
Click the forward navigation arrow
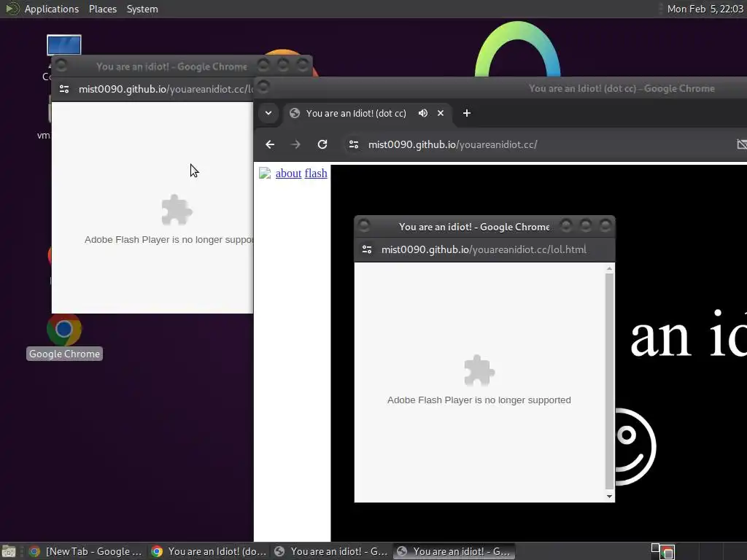[x=296, y=144]
